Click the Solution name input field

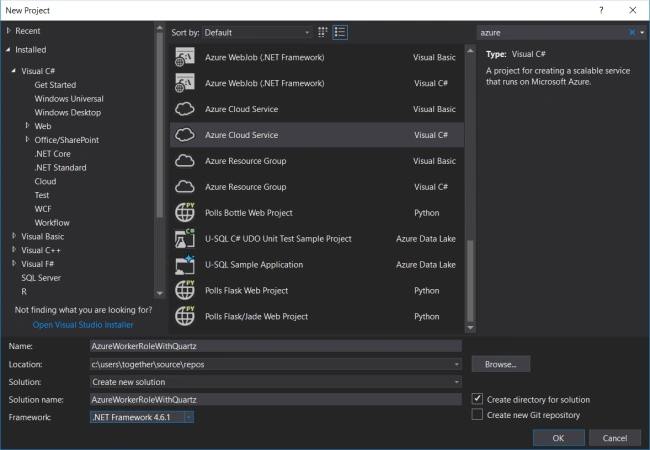[x=276, y=400]
